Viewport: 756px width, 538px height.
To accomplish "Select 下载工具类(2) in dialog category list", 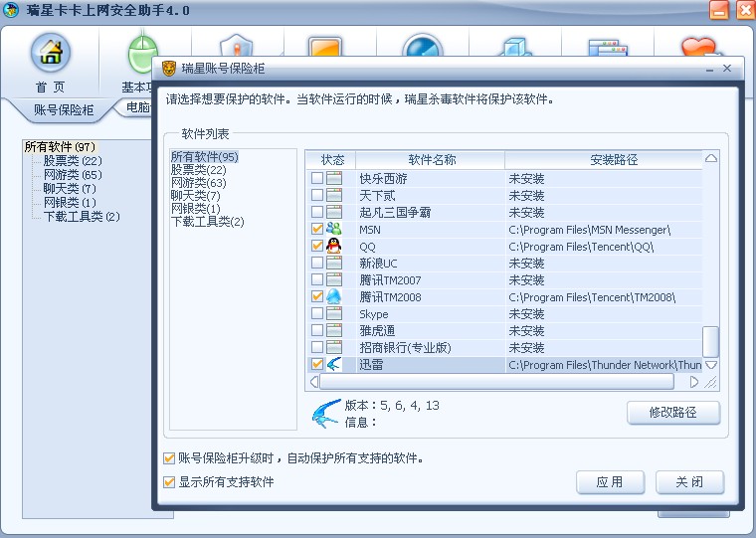I will coord(207,222).
